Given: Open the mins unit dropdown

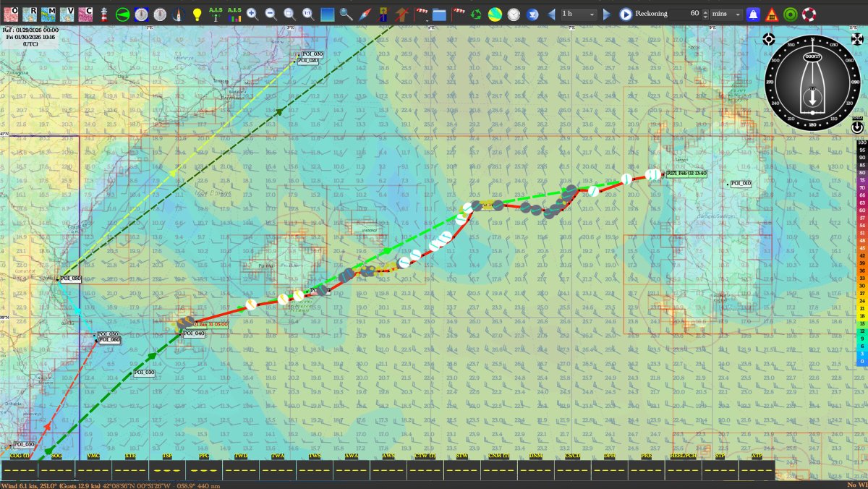Looking at the screenshot, I should pyautogui.click(x=726, y=14).
